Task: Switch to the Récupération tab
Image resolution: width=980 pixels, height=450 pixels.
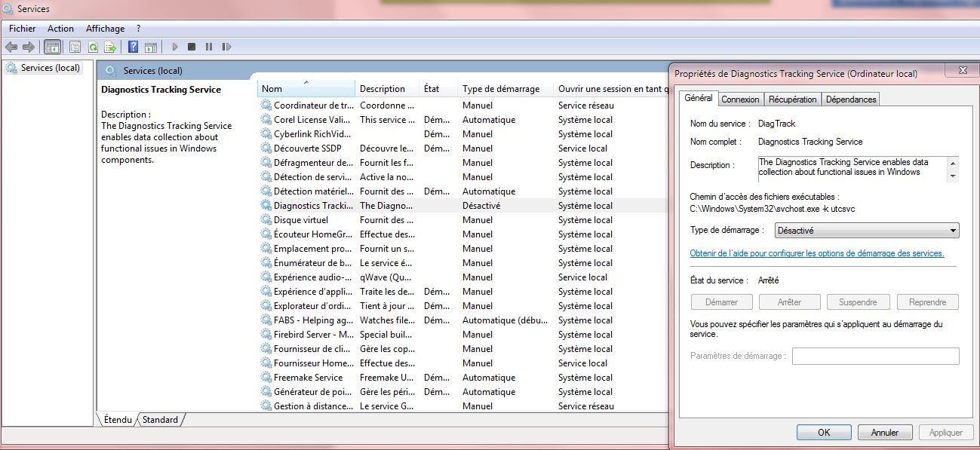Action: (x=793, y=99)
